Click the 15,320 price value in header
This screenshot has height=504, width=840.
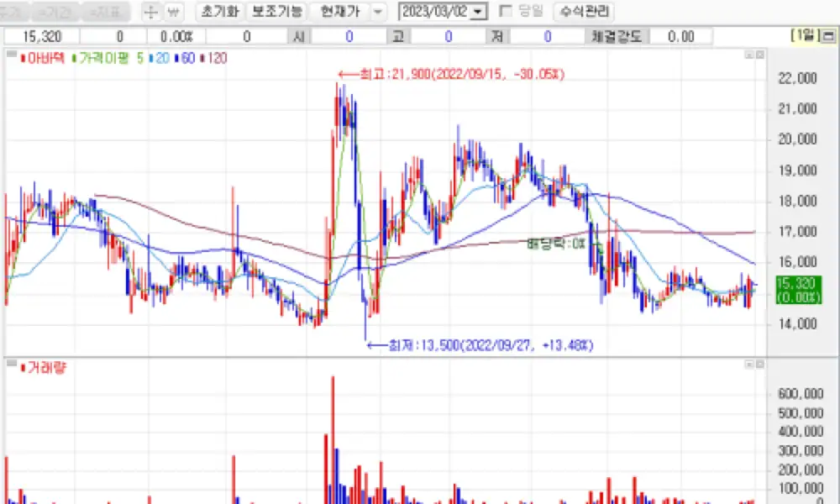tap(42, 36)
